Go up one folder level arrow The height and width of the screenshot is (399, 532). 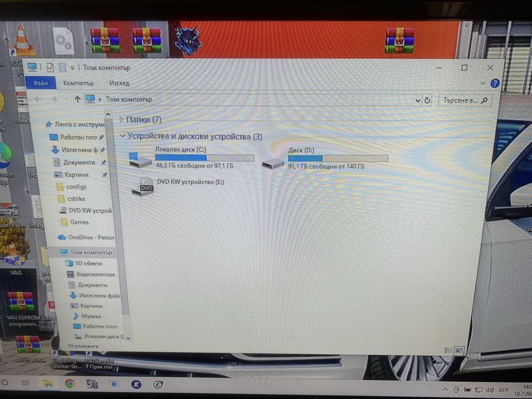click(x=78, y=99)
